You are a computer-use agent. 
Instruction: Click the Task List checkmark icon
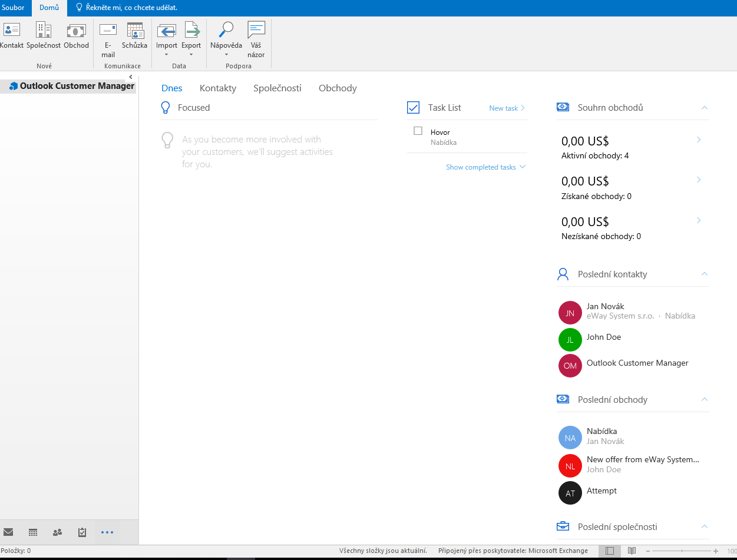(413, 107)
